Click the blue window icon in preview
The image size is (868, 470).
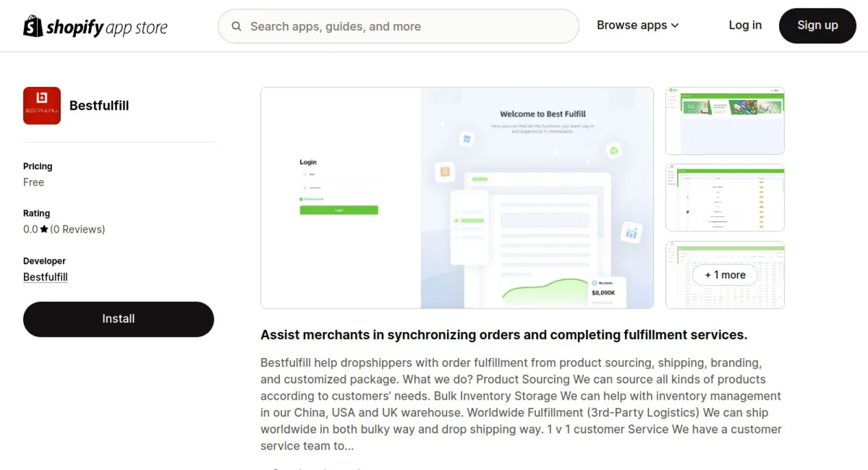pyautogui.click(x=467, y=138)
